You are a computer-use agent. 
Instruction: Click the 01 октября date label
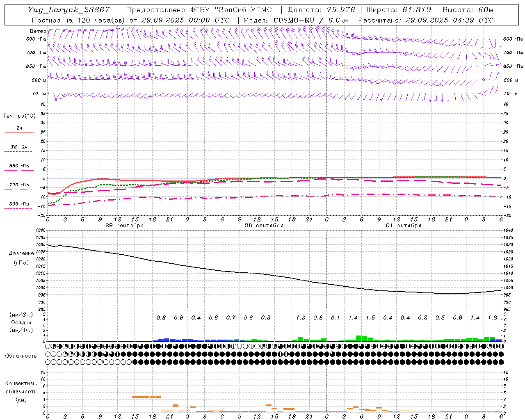pyautogui.click(x=404, y=226)
